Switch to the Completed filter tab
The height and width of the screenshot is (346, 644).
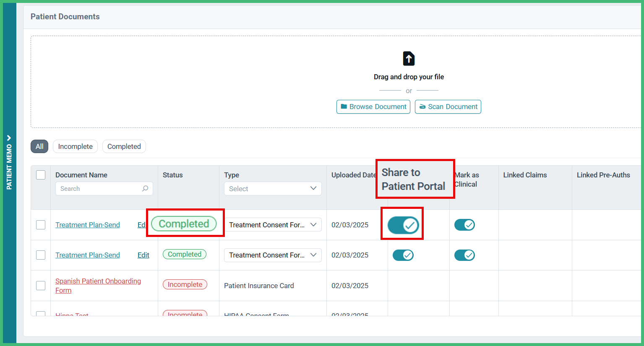coord(124,146)
